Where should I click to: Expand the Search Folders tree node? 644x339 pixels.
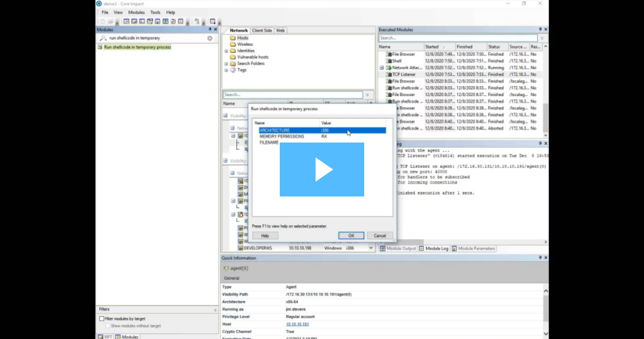pyautogui.click(x=226, y=63)
